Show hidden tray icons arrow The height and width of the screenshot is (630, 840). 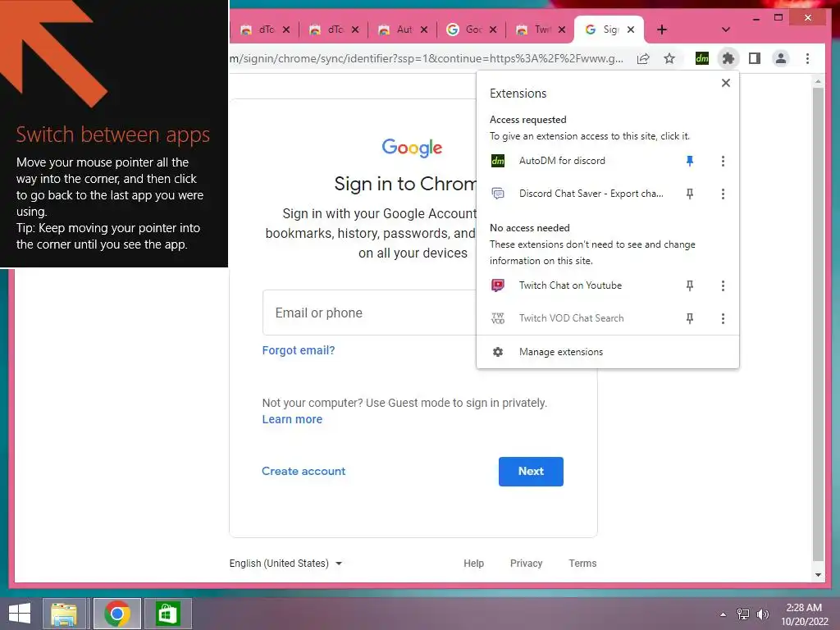(724, 614)
